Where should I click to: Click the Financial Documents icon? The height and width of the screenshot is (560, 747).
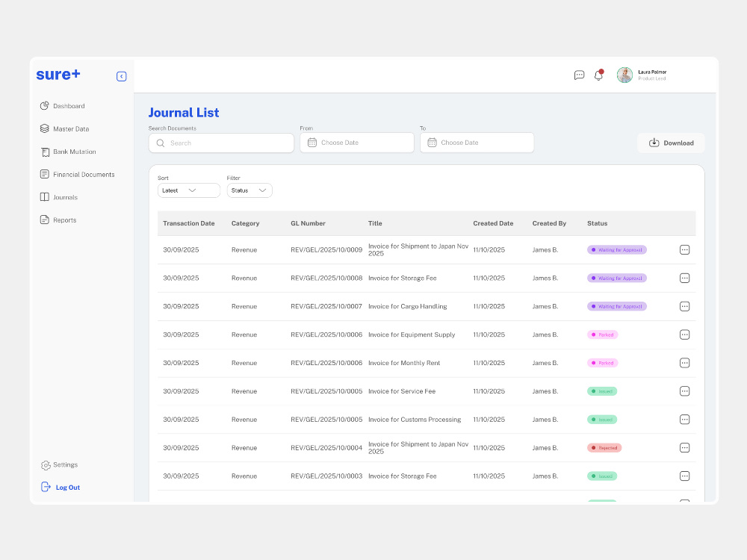pos(44,174)
